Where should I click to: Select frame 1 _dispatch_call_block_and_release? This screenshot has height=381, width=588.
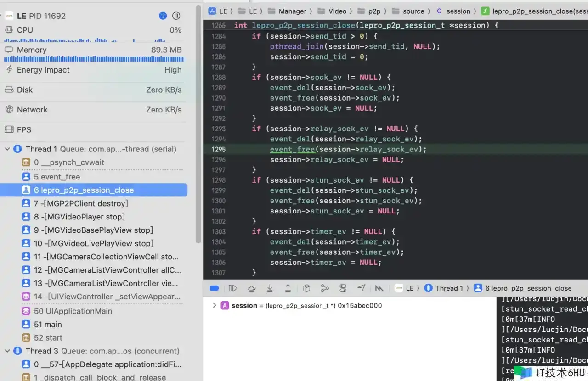[x=94, y=377]
